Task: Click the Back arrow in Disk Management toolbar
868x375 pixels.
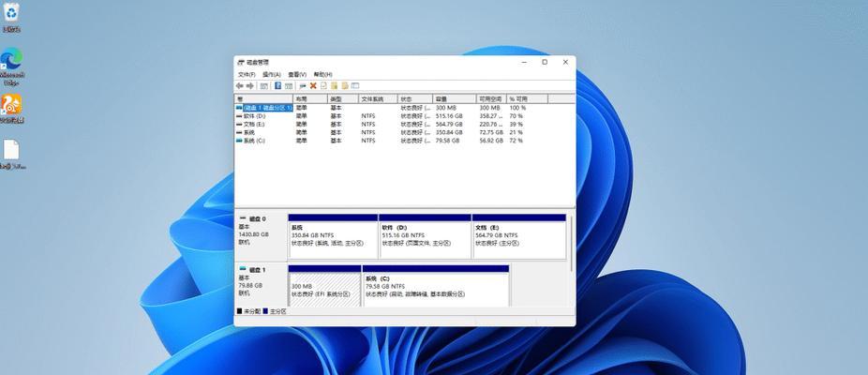Action: [x=239, y=86]
